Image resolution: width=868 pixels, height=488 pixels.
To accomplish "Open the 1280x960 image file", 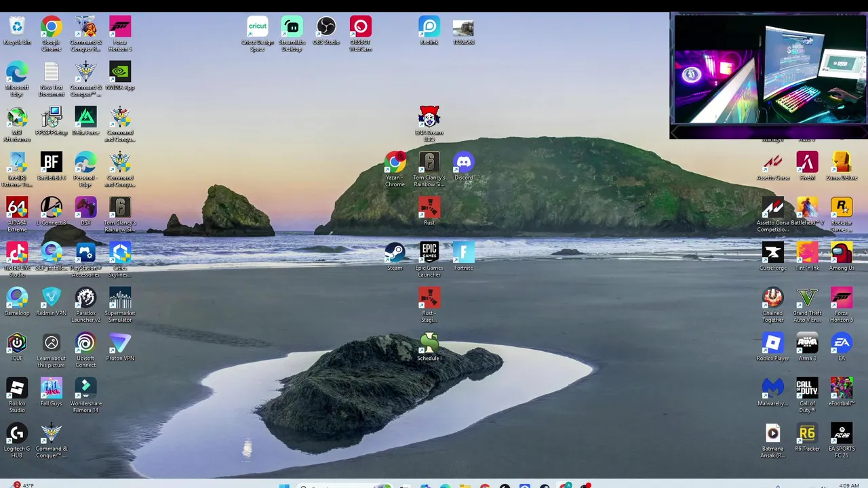I will (x=464, y=31).
